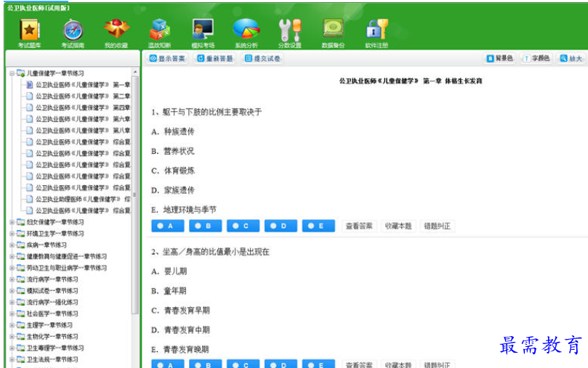Click option text 地理环境与季节
Screen dimensions: 588x368
point(190,210)
